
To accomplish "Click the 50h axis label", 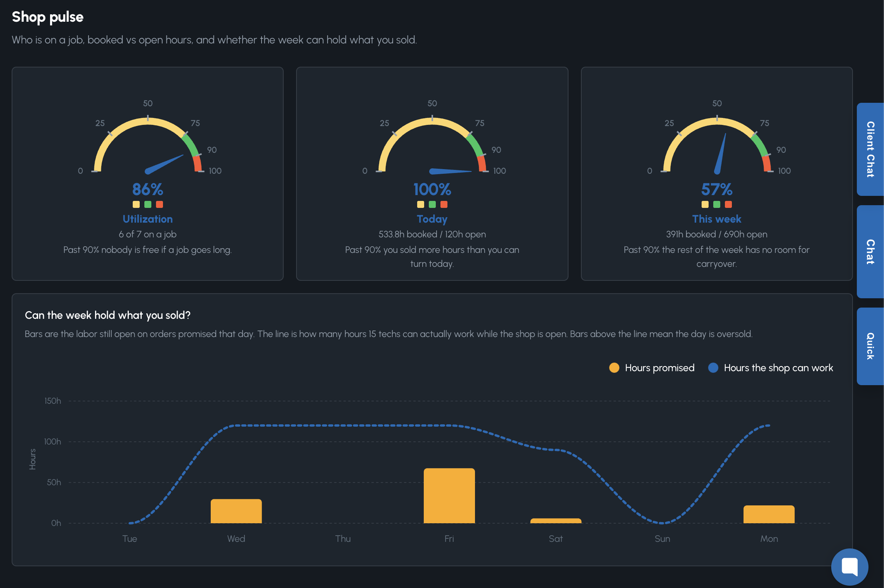I will tap(54, 483).
